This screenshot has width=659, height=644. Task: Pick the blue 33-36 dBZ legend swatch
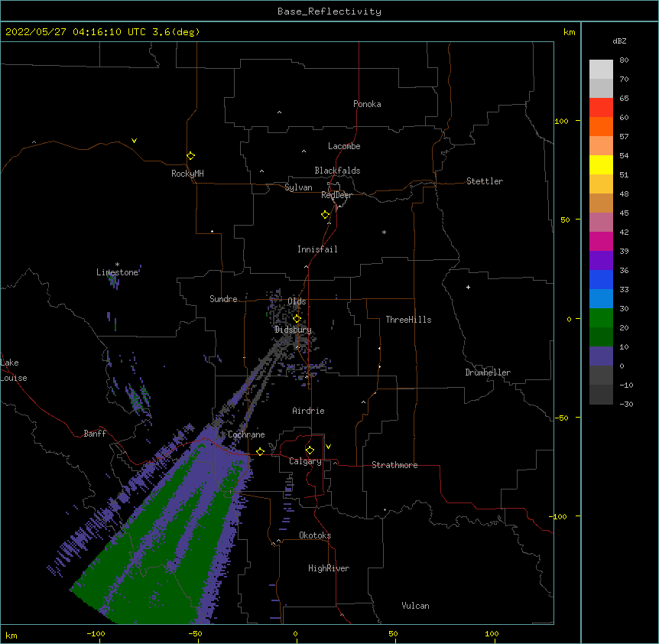[601, 279]
